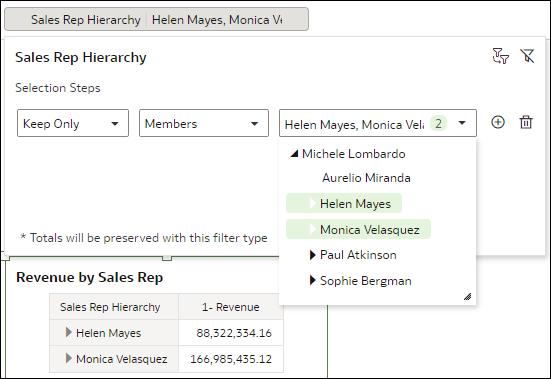The width and height of the screenshot is (551, 379).
Task: Click the filter type swap icon
Action: [500, 56]
